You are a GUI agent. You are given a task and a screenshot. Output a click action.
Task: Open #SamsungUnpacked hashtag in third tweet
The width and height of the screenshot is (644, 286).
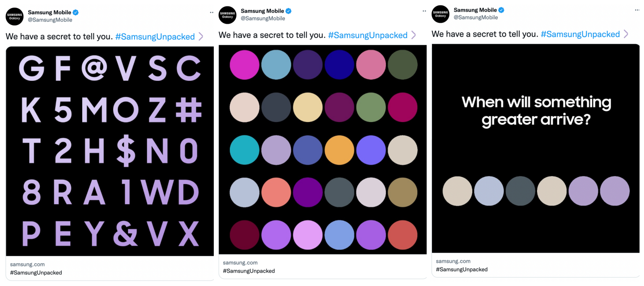pos(580,34)
